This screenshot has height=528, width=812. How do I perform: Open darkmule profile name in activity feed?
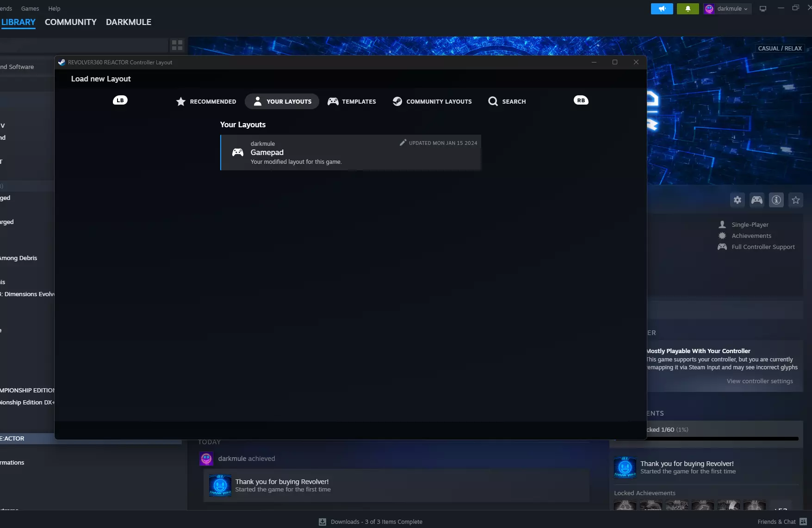coord(232,459)
